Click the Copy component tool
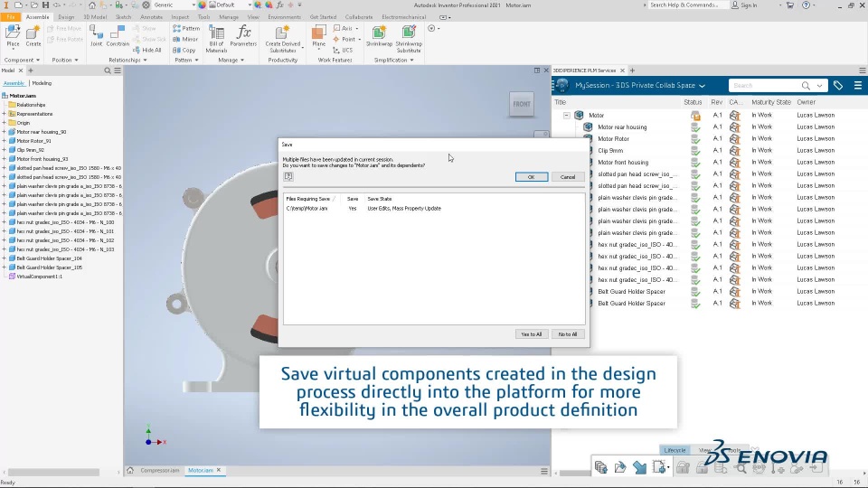Screen dimensions: 868x488 (184, 50)
